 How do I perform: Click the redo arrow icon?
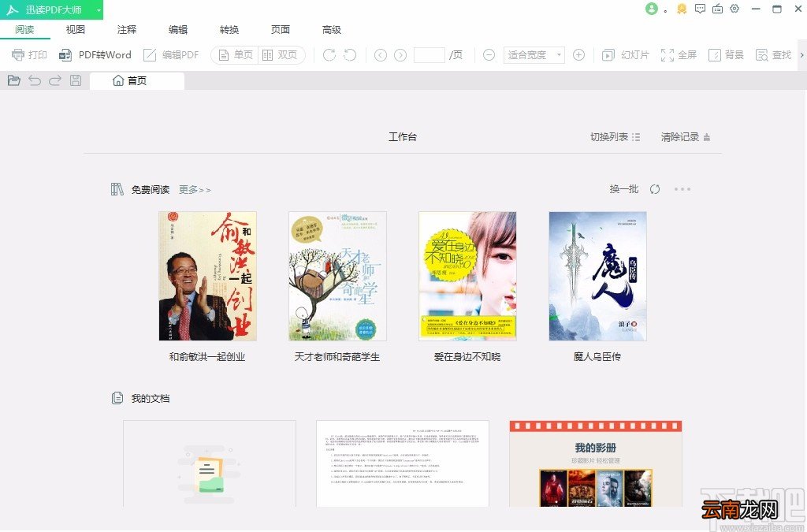click(55, 80)
